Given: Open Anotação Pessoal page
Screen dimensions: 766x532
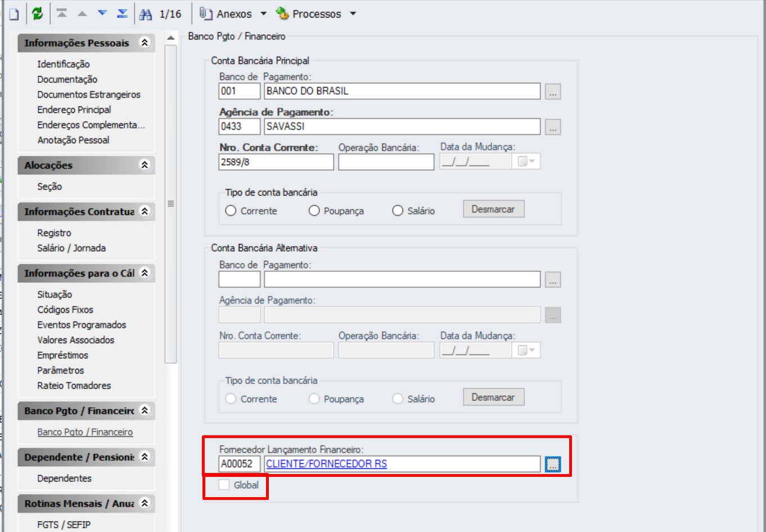Looking at the screenshot, I should [x=73, y=140].
